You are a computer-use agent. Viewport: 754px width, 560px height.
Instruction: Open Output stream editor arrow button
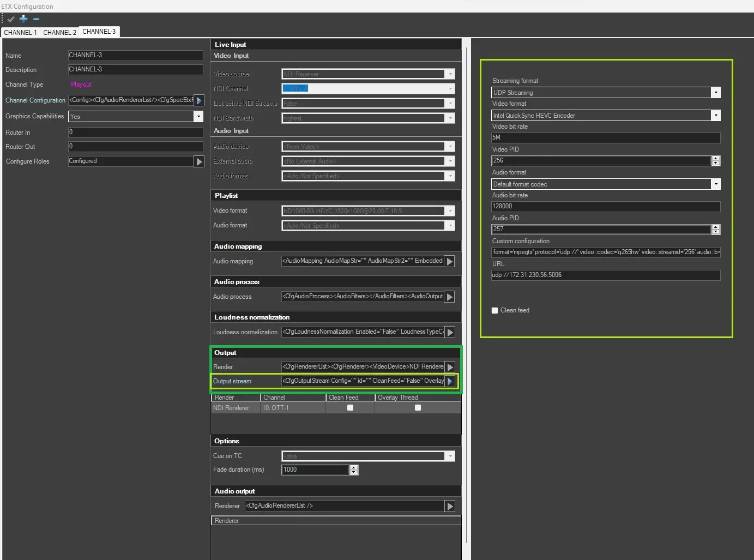tap(450, 381)
